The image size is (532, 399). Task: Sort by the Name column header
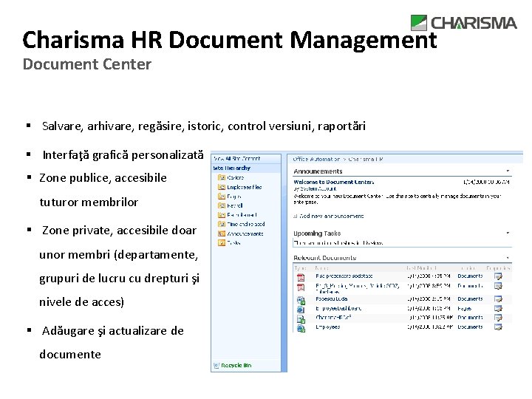click(x=321, y=268)
